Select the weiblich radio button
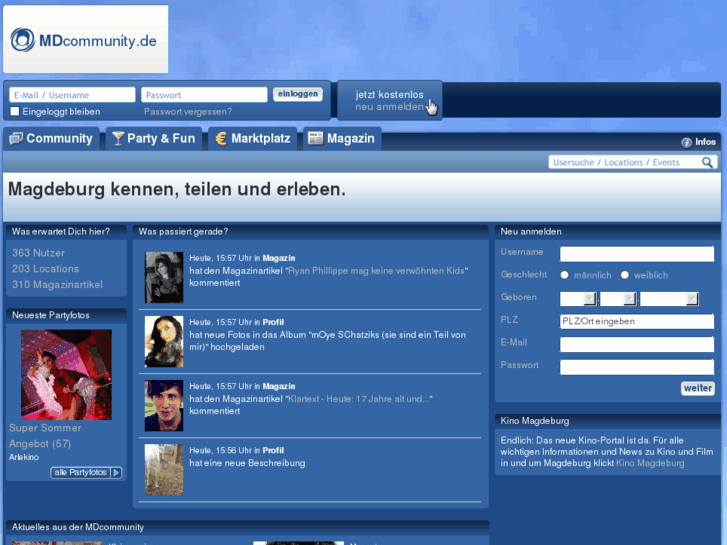This screenshot has width=727, height=545. pyautogui.click(x=625, y=275)
